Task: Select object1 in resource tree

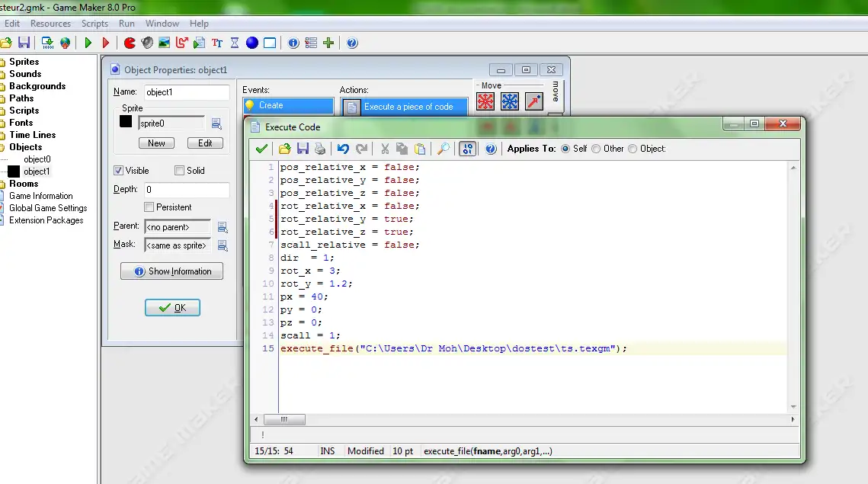Action: point(37,171)
